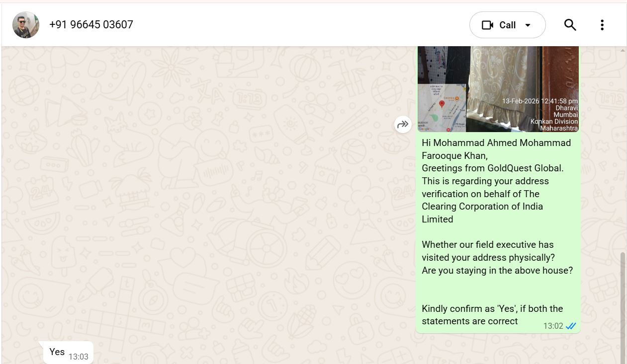Expand the Call dropdown arrow

coord(528,25)
